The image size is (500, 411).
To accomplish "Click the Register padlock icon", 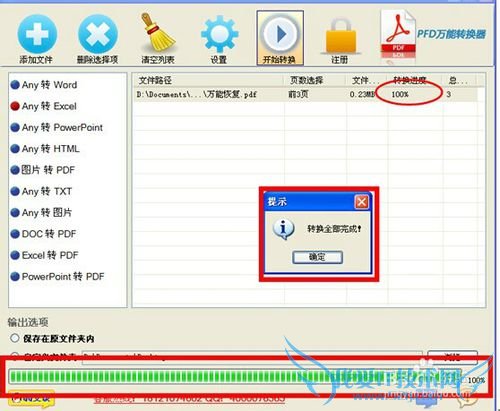I will [x=341, y=36].
